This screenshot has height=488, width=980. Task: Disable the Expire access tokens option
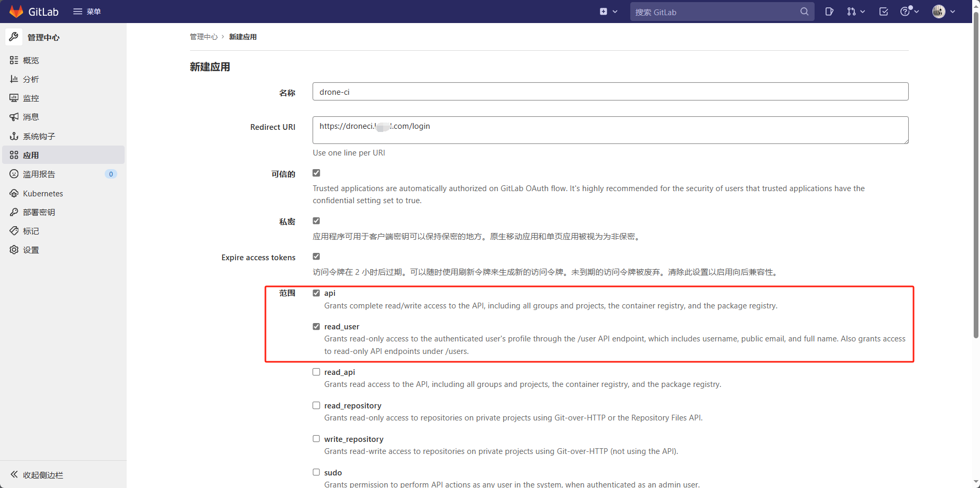[316, 257]
